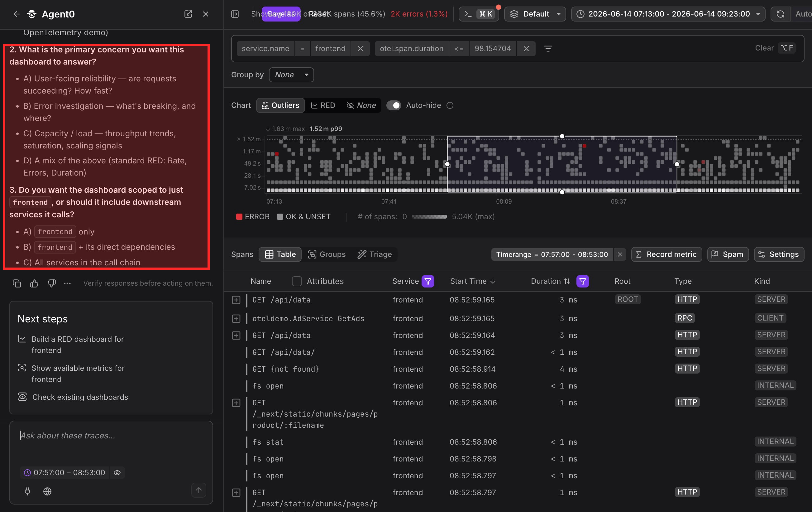Select the RED chart tab
This screenshot has height=512, width=812.
pos(323,105)
